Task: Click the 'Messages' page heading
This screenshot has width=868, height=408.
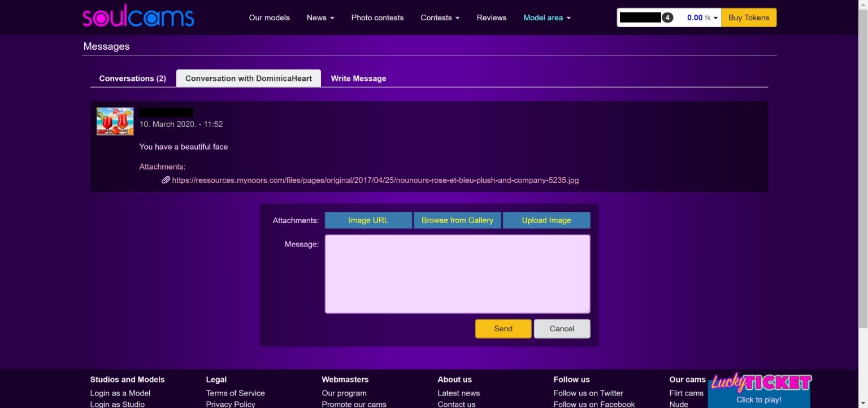Action: (x=106, y=46)
